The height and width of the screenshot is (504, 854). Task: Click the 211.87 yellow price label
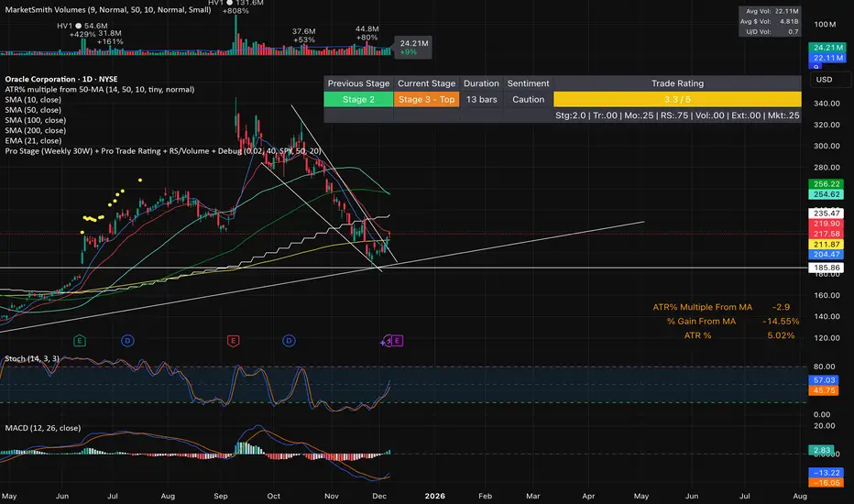tap(827, 244)
